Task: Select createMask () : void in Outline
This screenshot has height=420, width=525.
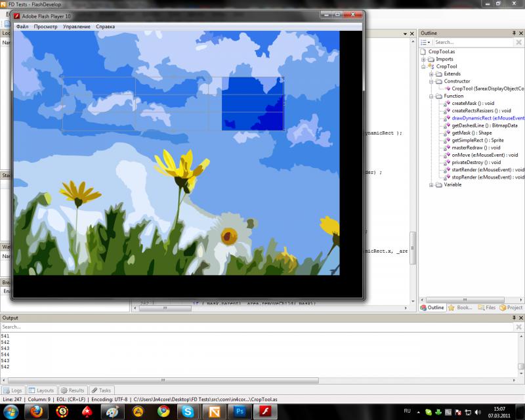Action: (x=472, y=104)
